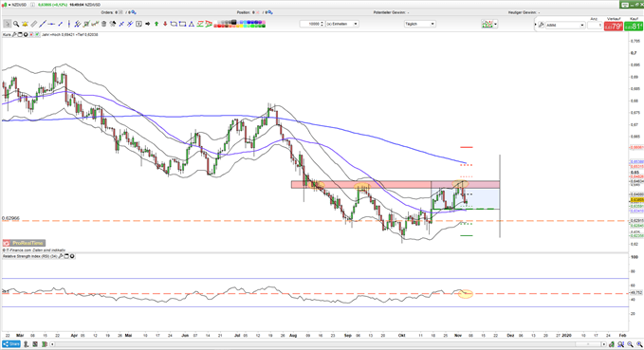Open the Täglich timeframe dropdown
Screen dimensions: 644x350
420,24
